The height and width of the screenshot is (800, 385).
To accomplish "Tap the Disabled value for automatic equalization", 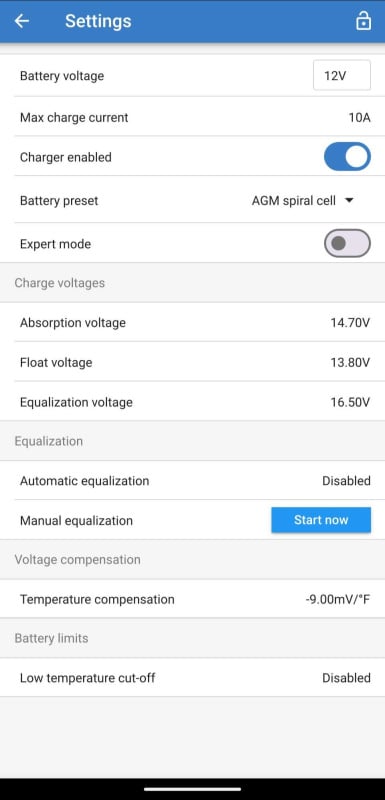I will pyautogui.click(x=346, y=481).
